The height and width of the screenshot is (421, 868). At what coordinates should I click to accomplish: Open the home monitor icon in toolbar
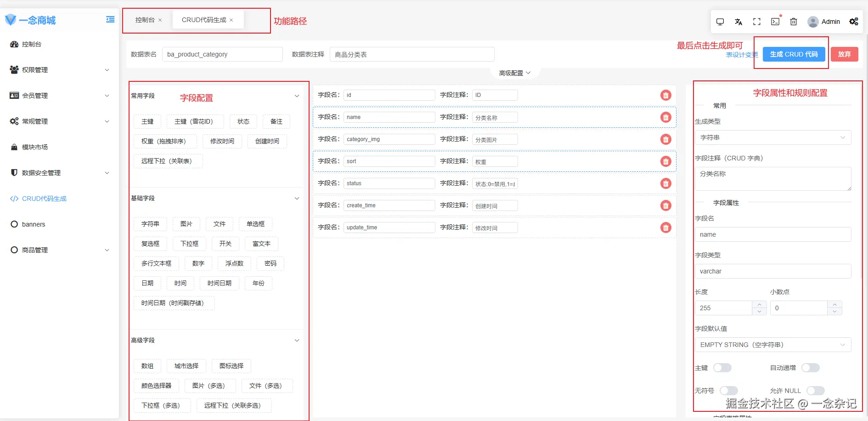coord(720,22)
